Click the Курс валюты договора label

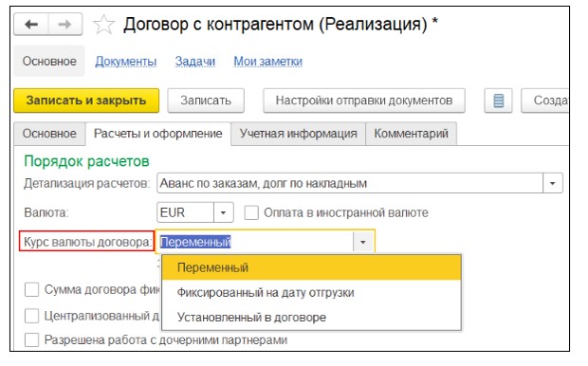coord(86,242)
